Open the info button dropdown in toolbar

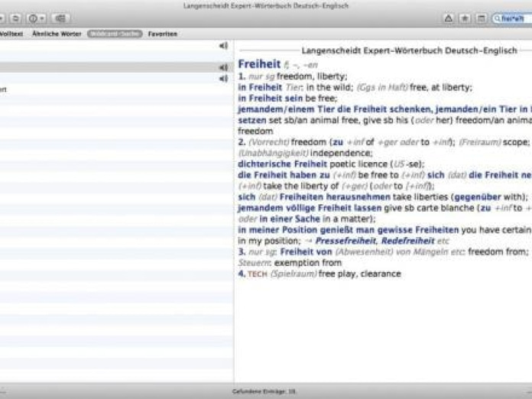click(37, 18)
